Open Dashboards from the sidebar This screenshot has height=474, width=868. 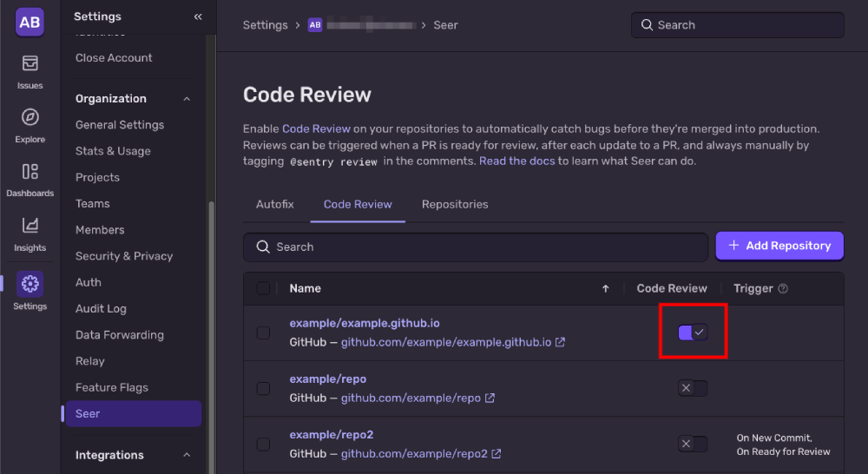pos(30,180)
